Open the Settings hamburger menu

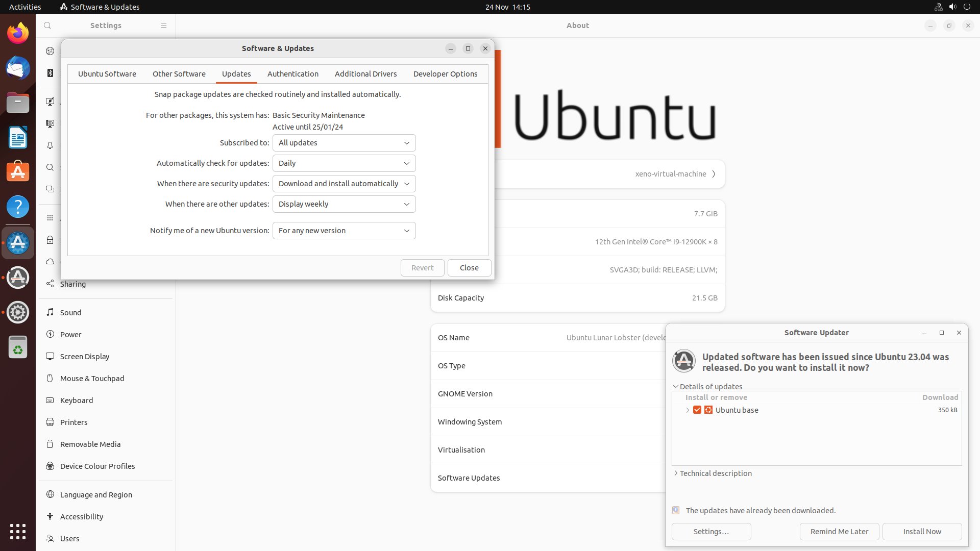pyautogui.click(x=163, y=25)
